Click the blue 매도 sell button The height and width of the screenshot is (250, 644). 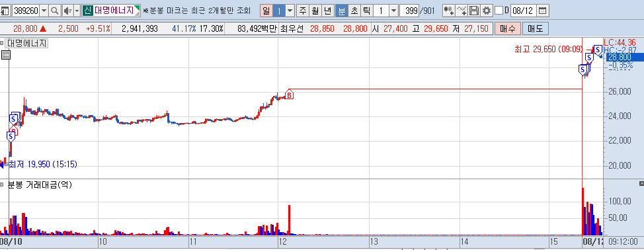click(535, 28)
